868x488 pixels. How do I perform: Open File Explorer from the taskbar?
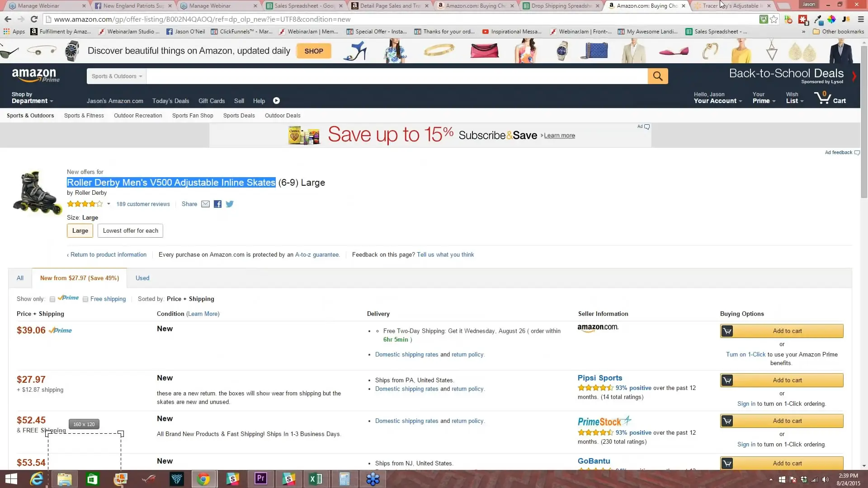(x=64, y=479)
